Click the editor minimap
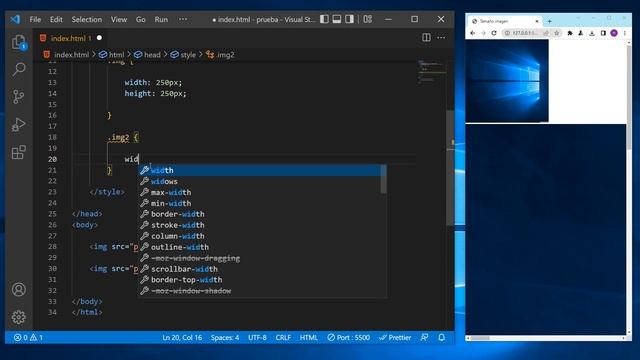This screenshot has height=360, width=640. tap(431, 72)
